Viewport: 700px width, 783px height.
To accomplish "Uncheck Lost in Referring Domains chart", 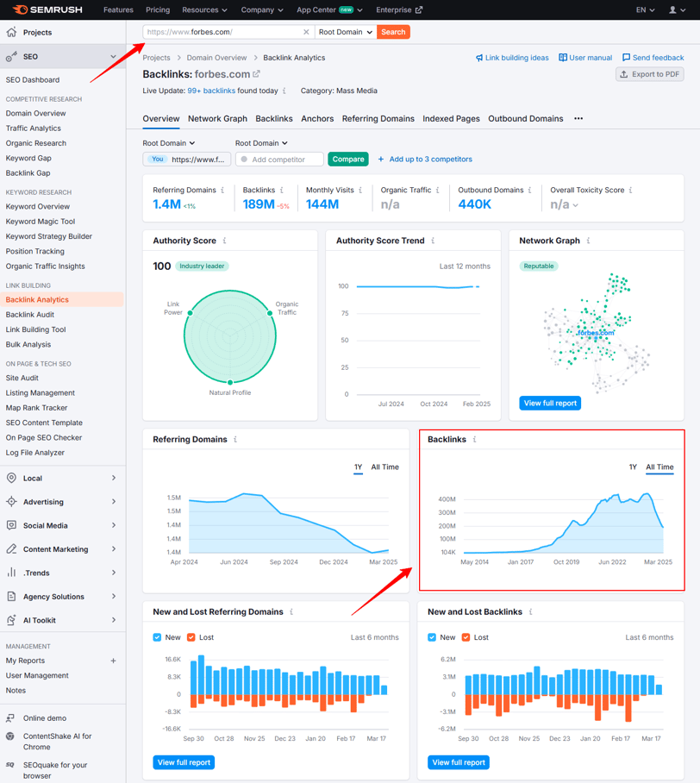I will tap(191, 637).
